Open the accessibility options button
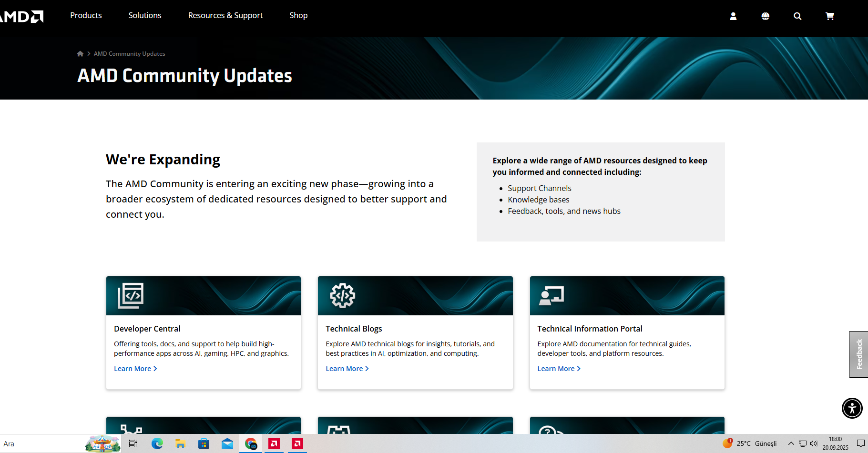868x453 pixels. click(x=852, y=408)
